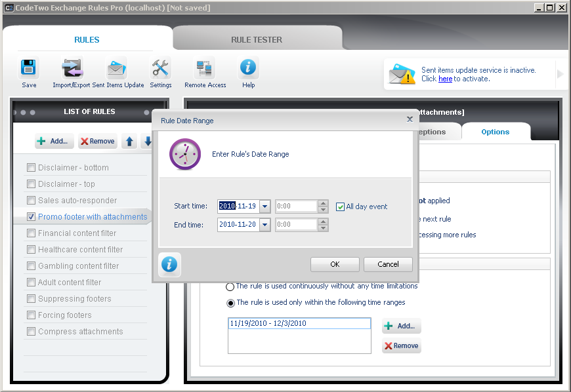Enable the Disclaimer - top rule checkbox

[31, 184]
